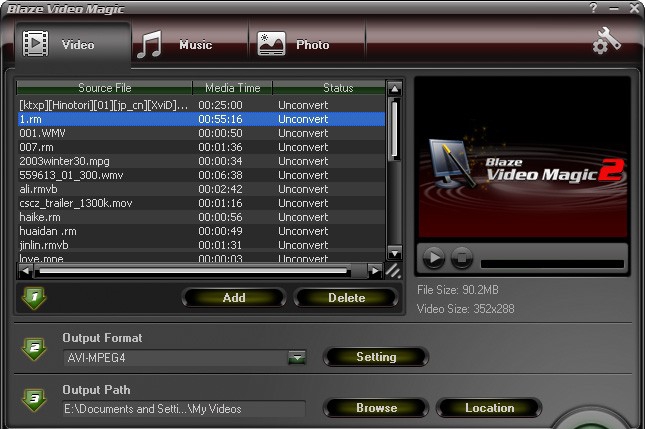The height and width of the screenshot is (429, 645).
Task: Select the huaidan .rm file row
Action: tap(201, 231)
